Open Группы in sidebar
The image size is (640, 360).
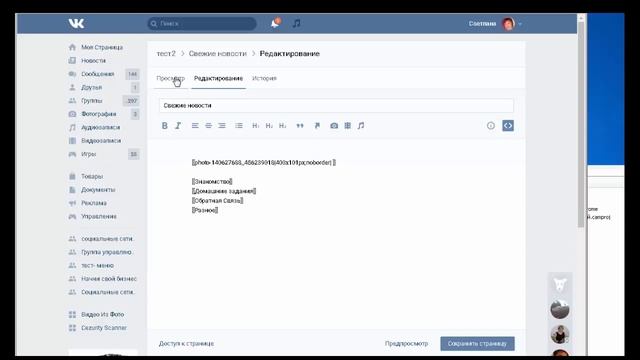91,100
